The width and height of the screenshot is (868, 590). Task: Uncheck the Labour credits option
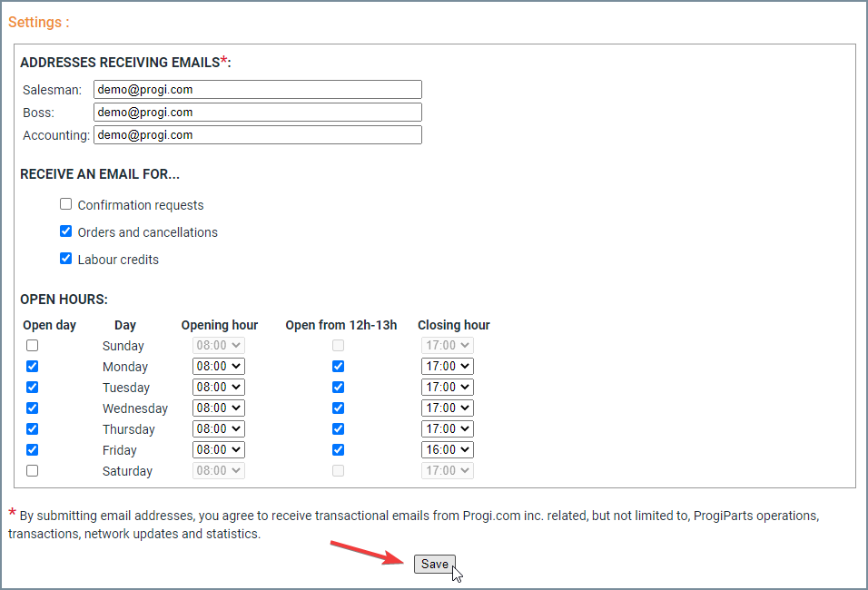tap(65, 258)
